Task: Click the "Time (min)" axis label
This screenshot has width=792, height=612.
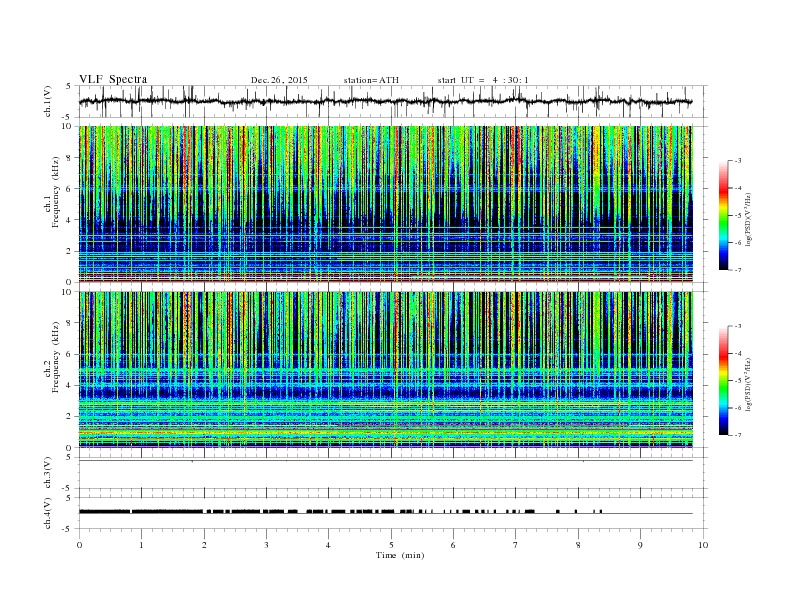Action: pos(400,555)
